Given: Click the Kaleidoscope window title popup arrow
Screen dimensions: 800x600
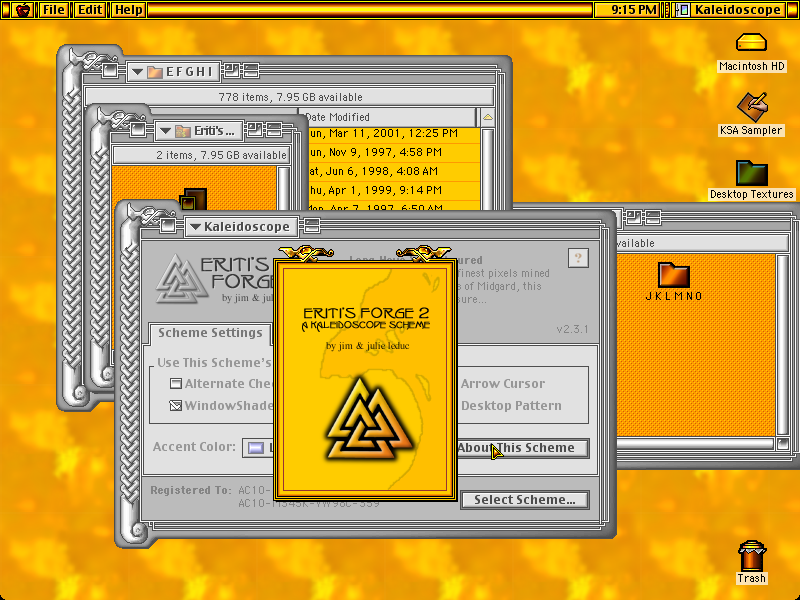Looking at the screenshot, I should pos(195,227).
